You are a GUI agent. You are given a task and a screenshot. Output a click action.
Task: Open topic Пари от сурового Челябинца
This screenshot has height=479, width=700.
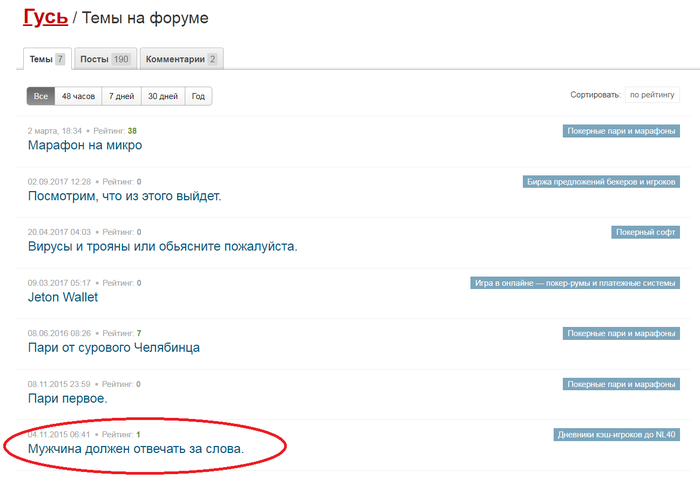[x=114, y=348]
